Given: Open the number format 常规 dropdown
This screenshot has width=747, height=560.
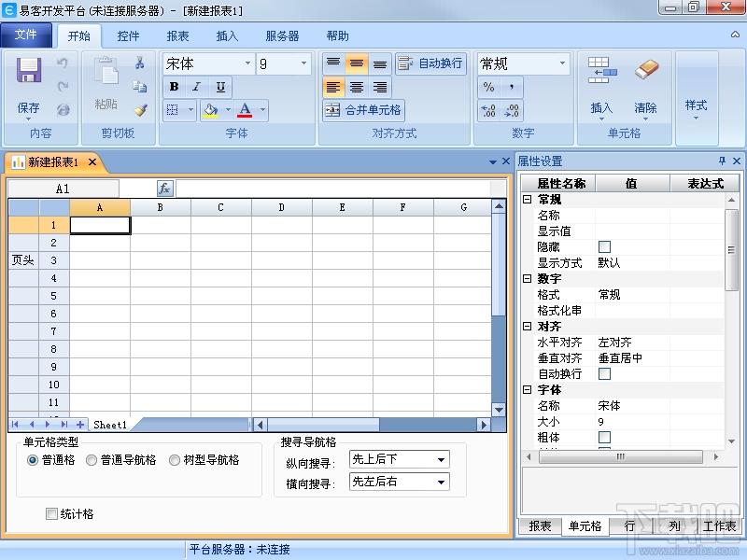Looking at the screenshot, I should coord(562,63).
